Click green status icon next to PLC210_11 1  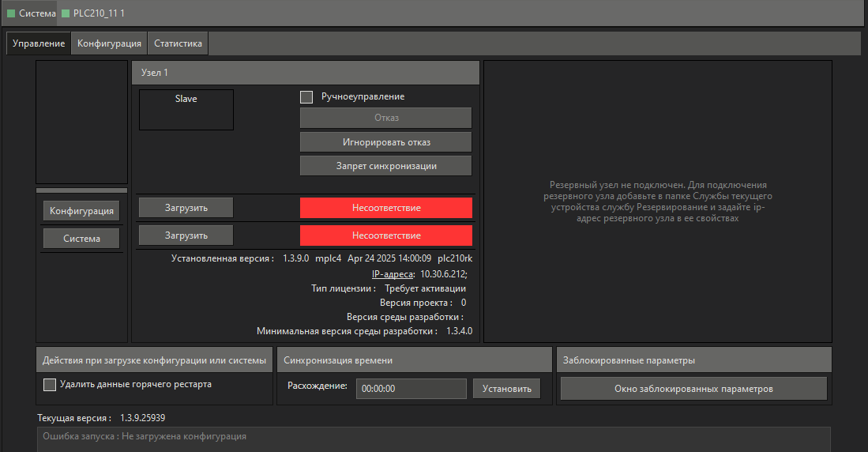point(66,13)
